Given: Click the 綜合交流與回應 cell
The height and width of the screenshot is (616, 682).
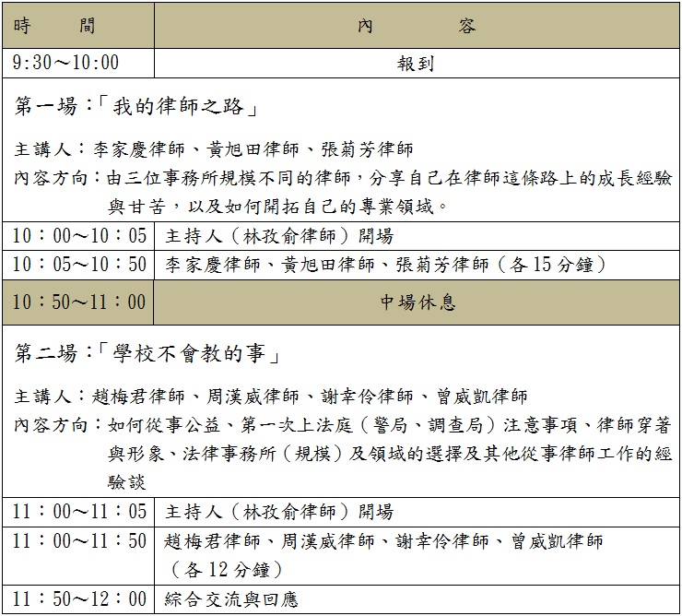Looking at the screenshot, I should (x=417, y=599).
